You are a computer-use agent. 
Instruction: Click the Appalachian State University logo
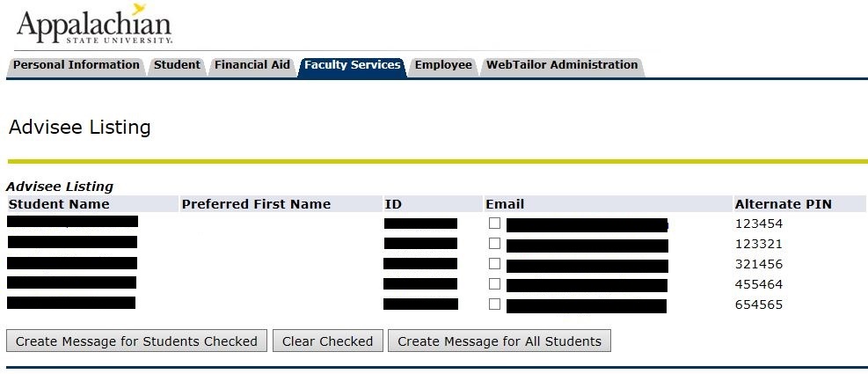pos(94,25)
